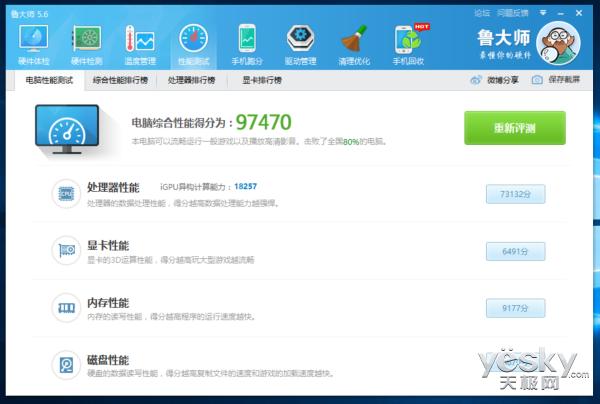The height and width of the screenshot is (404, 600).
Task: Click 微博分享 share text
Action: pyautogui.click(x=503, y=80)
